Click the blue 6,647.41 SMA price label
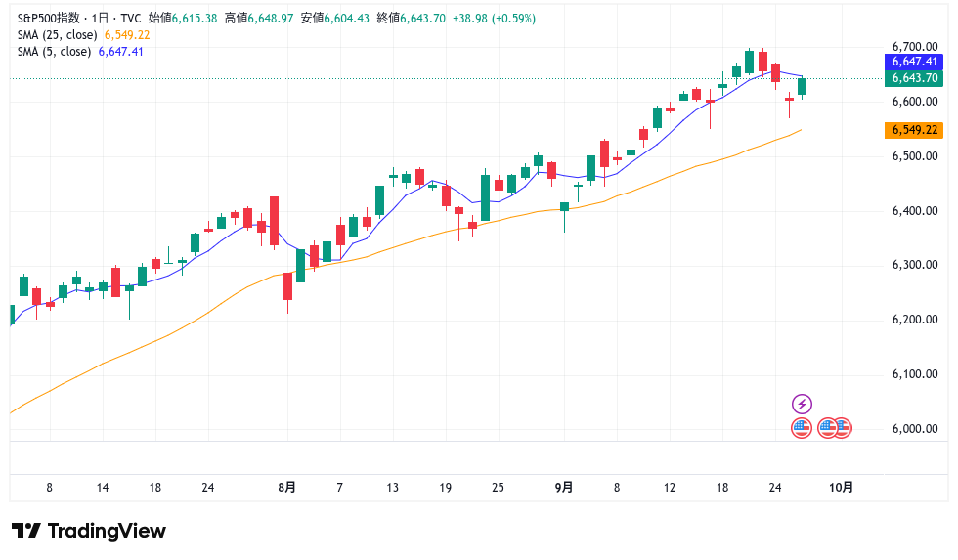The width and height of the screenshot is (958, 560). click(x=913, y=62)
